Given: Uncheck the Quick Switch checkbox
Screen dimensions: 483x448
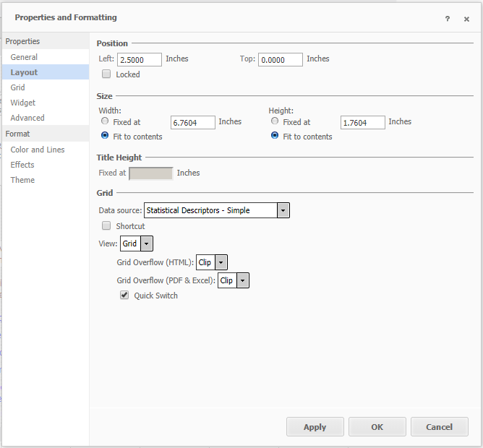Looking at the screenshot, I should (x=124, y=295).
